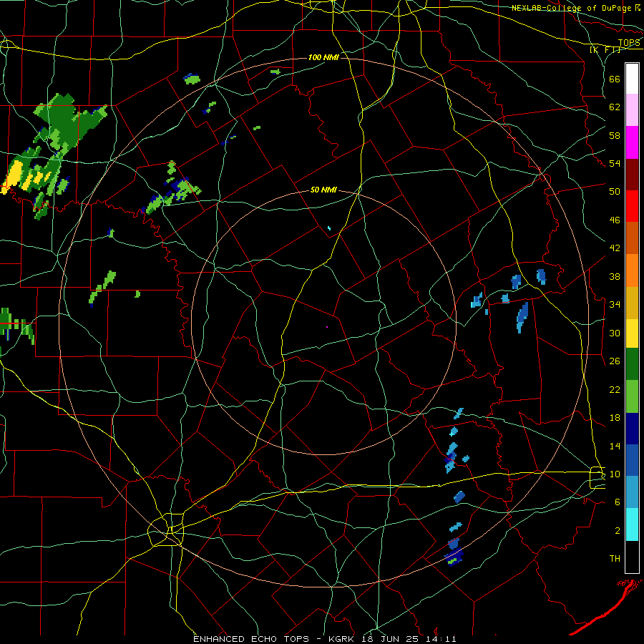This screenshot has height=644, width=644.
Task: Click the small cyan echo below 50 NMI label
Action: point(329,228)
